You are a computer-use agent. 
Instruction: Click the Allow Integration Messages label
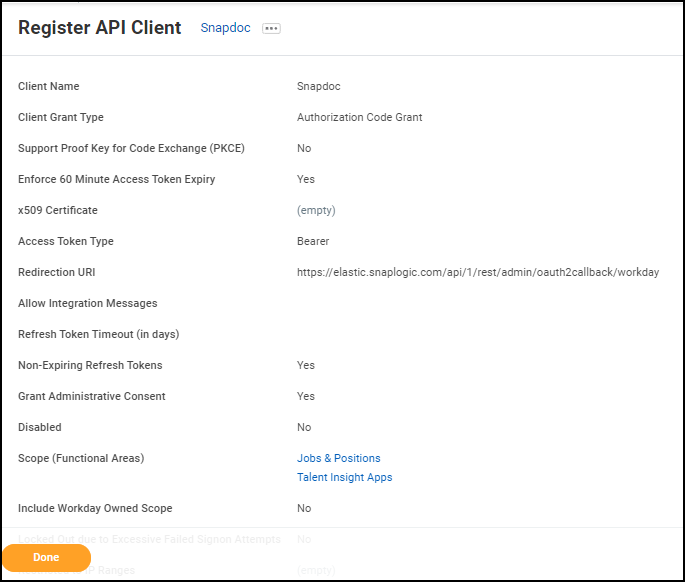point(87,303)
